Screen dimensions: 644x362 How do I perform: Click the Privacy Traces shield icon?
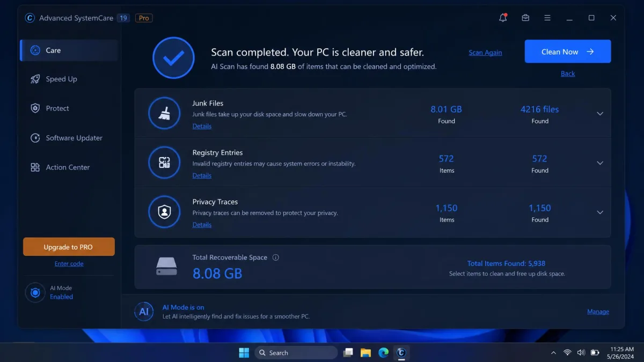(164, 212)
